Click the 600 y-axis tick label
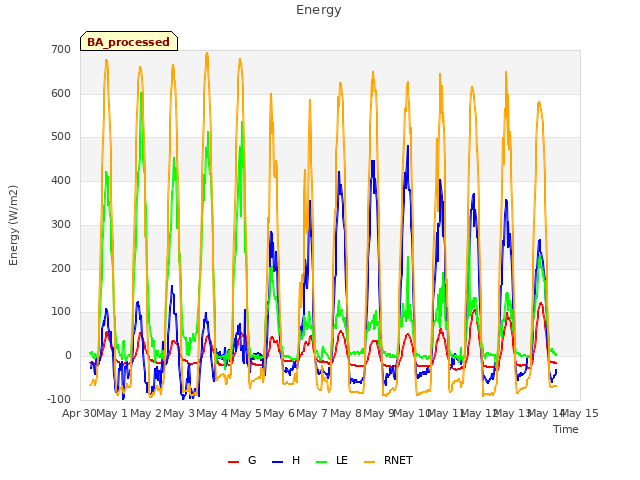Screen dimensions: 640x480 [x=61, y=93]
